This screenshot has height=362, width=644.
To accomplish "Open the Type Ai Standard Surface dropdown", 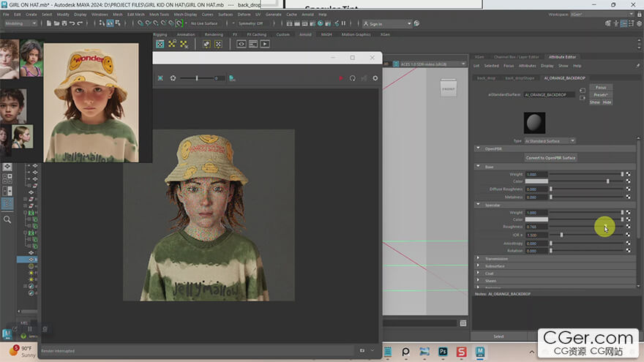I will [551, 140].
